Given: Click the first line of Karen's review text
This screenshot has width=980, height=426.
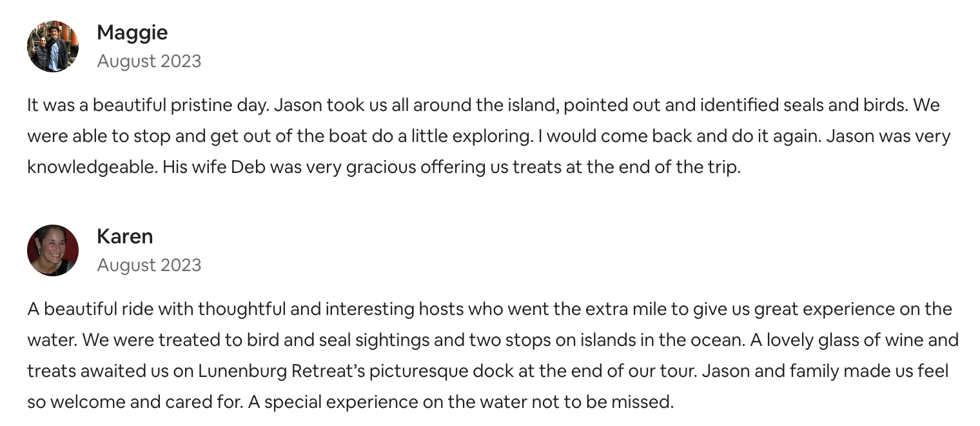Looking at the screenshot, I should (x=489, y=309).
